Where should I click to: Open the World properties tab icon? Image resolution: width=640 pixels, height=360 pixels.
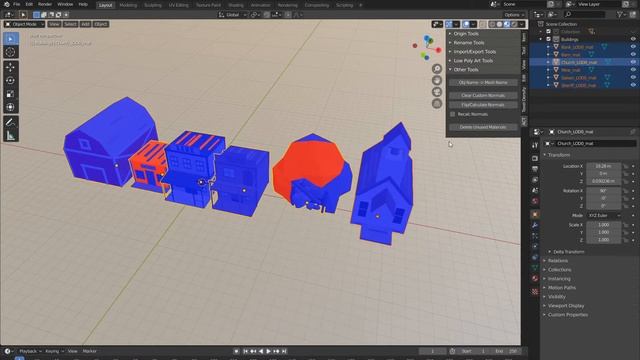pos(535,201)
